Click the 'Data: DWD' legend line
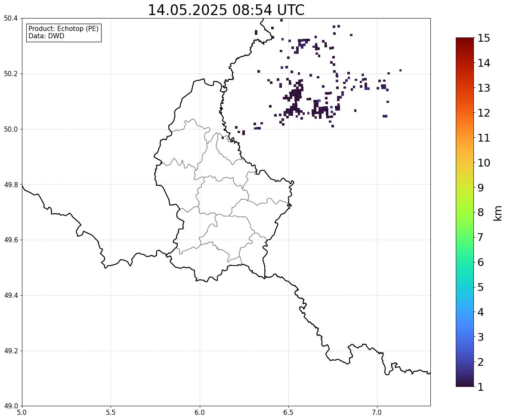This screenshot has height=420, width=507. click(46, 36)
